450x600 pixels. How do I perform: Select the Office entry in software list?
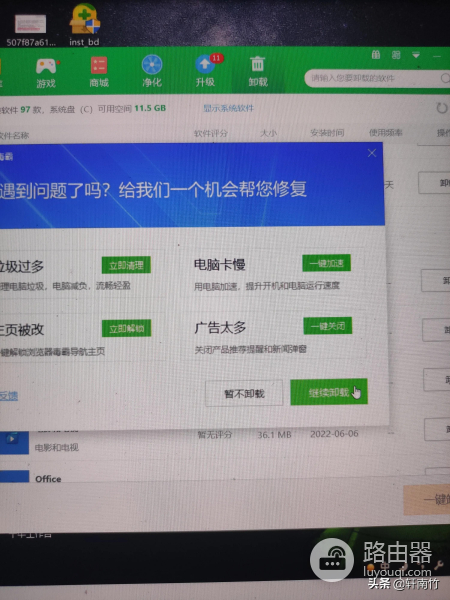(x=48, y=479)
